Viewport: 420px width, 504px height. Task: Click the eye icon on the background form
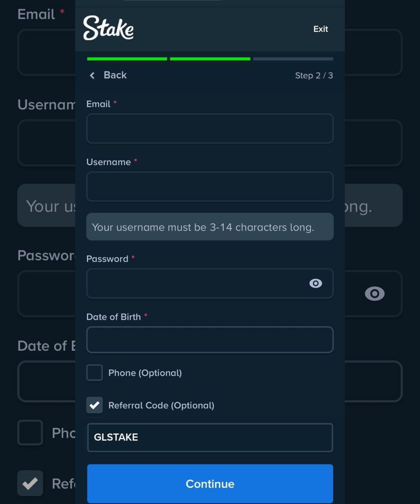point(374,294)
